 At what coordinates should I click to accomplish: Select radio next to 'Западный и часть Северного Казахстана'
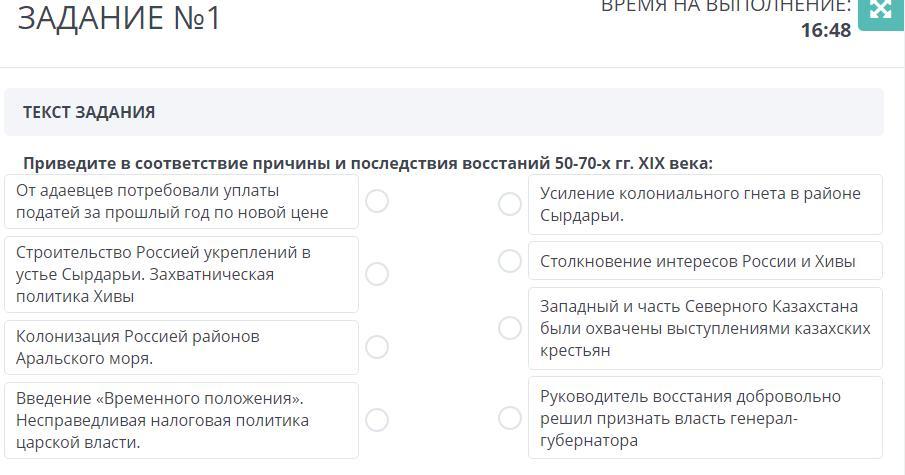click(510, 328)
